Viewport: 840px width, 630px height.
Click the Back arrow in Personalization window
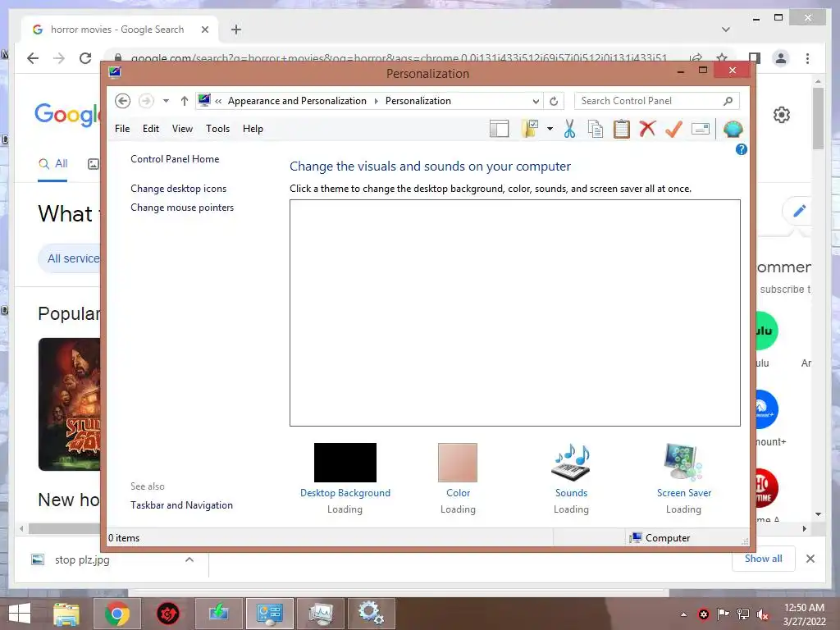tap(123, 101)
